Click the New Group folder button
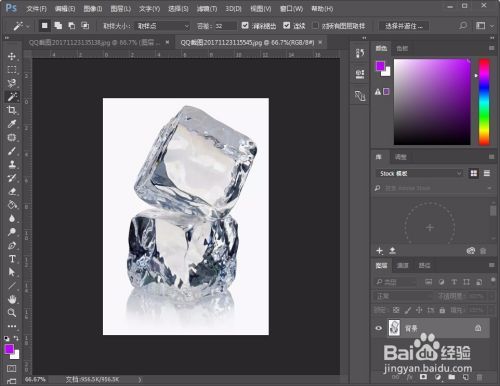The height and width of the screenshot is (386, 500). [451, 377]
